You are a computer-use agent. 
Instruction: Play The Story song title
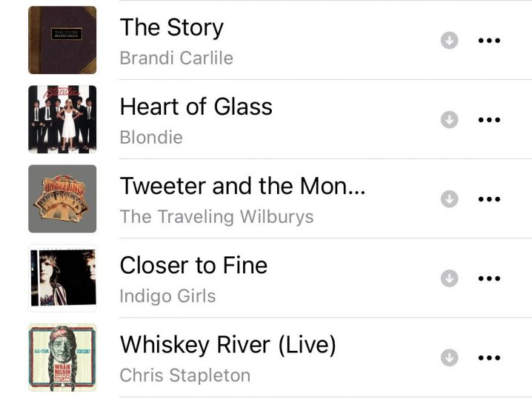tap(172, 28)
